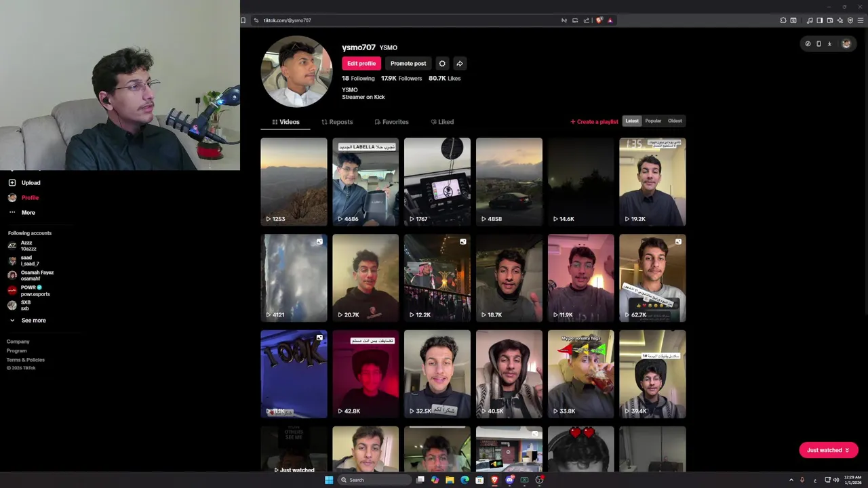Open Microsoft Edge from the taskbar

coord(465,480)
